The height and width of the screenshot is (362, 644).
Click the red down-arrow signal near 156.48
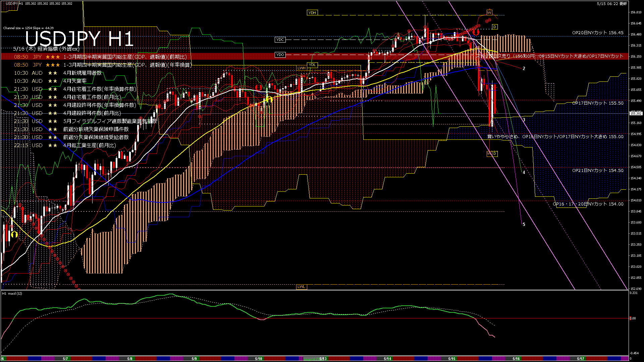click(476, 33)
